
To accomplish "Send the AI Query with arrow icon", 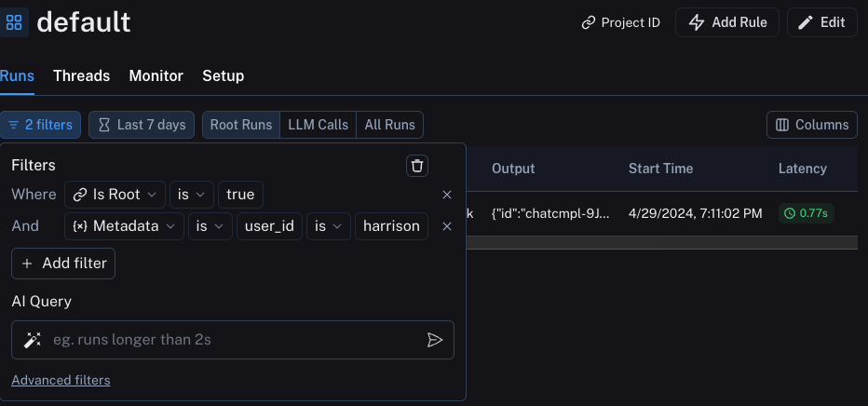I will (x=434, y=340).
